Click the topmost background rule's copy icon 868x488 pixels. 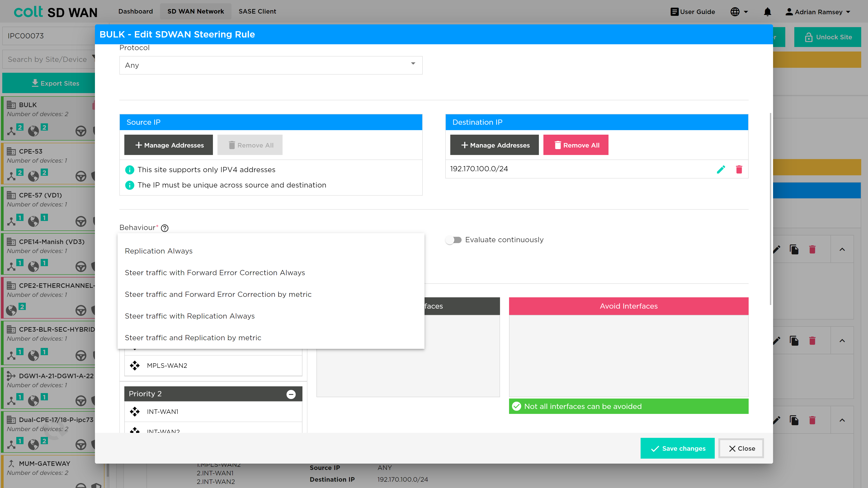click(x=794, y=250)
